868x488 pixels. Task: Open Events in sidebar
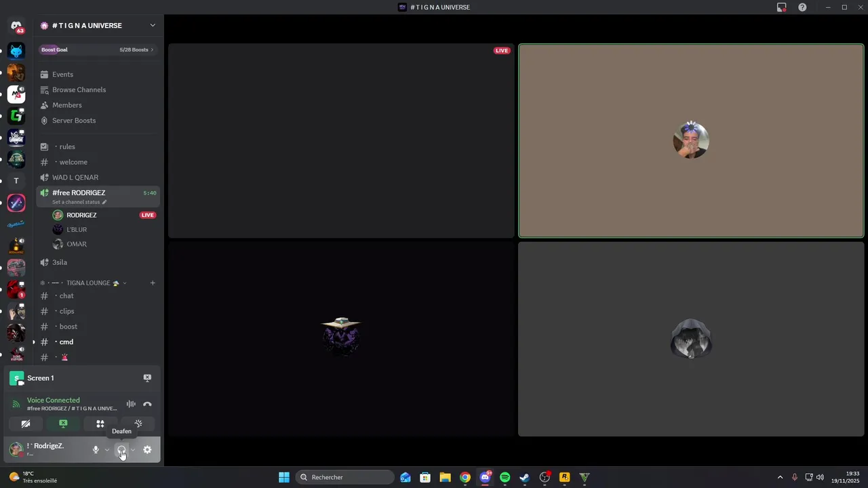pyautogui.click(x=98, y=75)
